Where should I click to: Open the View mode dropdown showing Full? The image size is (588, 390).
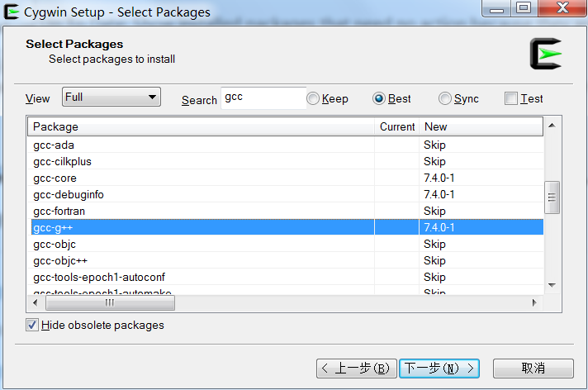coord(111,97)
